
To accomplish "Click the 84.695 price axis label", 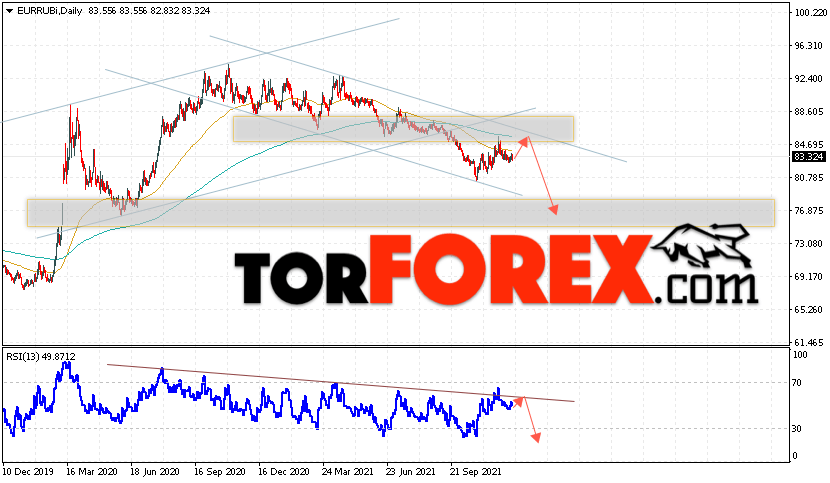I will (809, 145).
